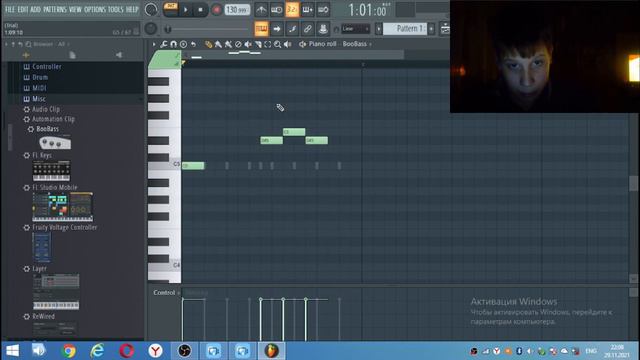Click the plugin picker hat icon
The image size is (640, 360).
(x=323, y=29)
